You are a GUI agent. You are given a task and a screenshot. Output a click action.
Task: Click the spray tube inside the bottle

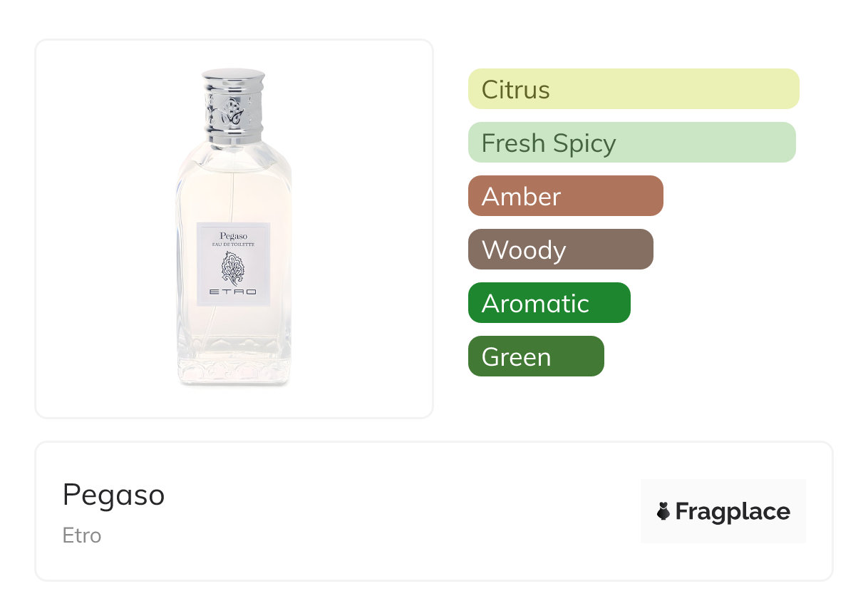coord(233,192)
